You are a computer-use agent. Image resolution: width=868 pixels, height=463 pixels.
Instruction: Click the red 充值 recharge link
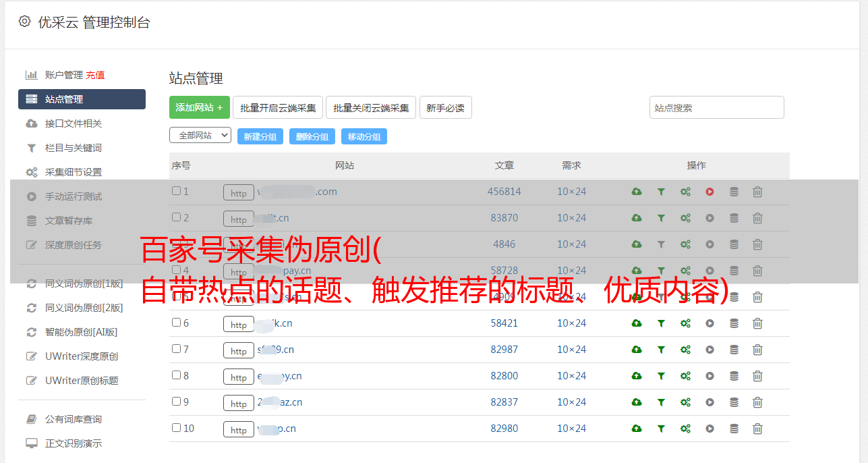95,75
